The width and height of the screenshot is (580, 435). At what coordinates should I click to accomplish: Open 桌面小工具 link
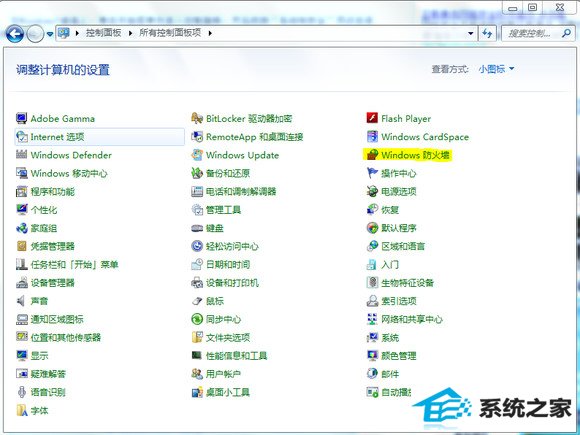click(x=228, y=392)
